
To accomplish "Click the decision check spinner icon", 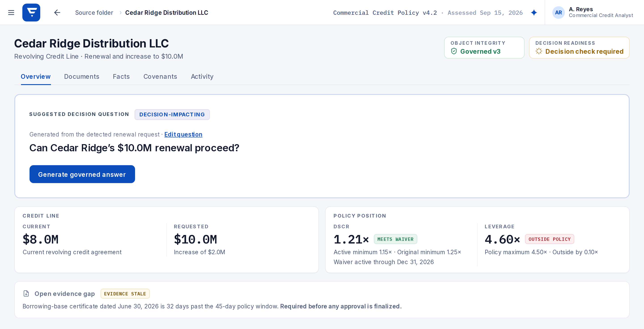I will [x=539, y=51].
